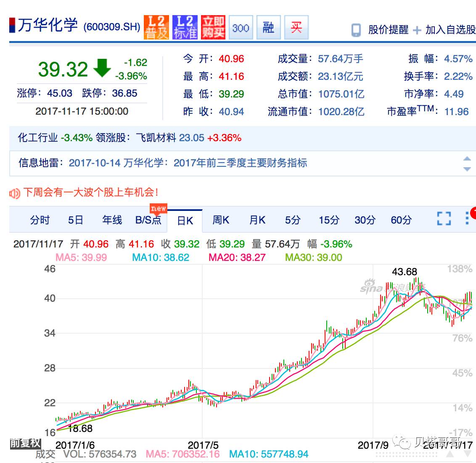
Task: Click the 300 index tag
Action: point(241,28)
